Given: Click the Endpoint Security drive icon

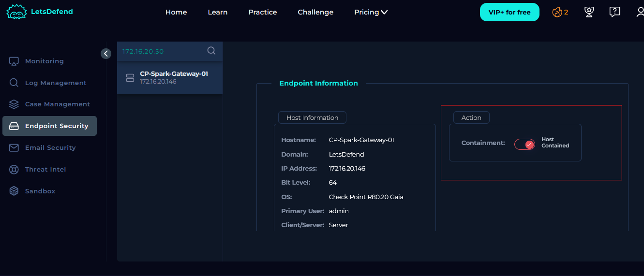Looking at the screenshot, I should 14,126.
